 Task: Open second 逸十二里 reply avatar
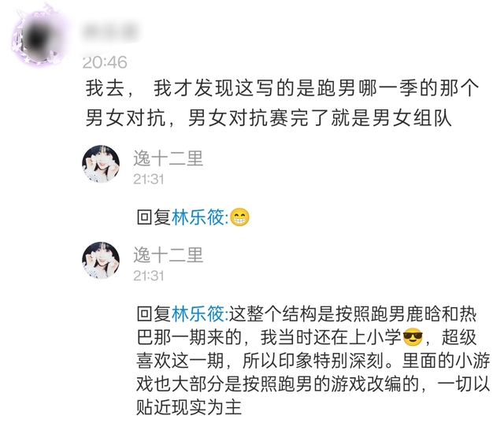[101, 261]
